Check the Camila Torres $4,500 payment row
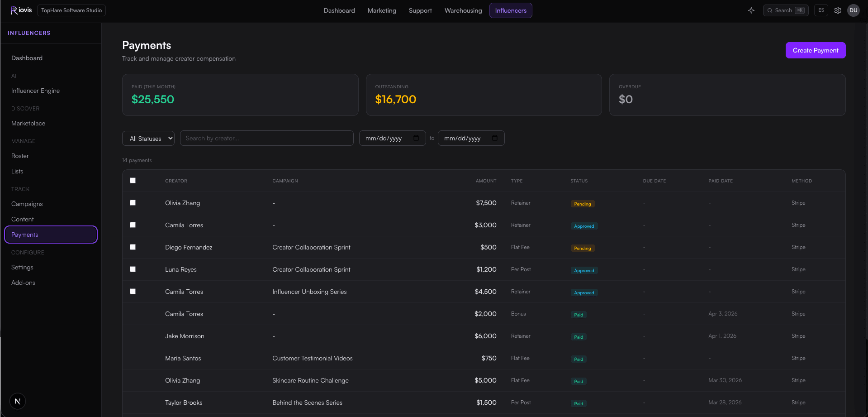 [x=133, y=291]
